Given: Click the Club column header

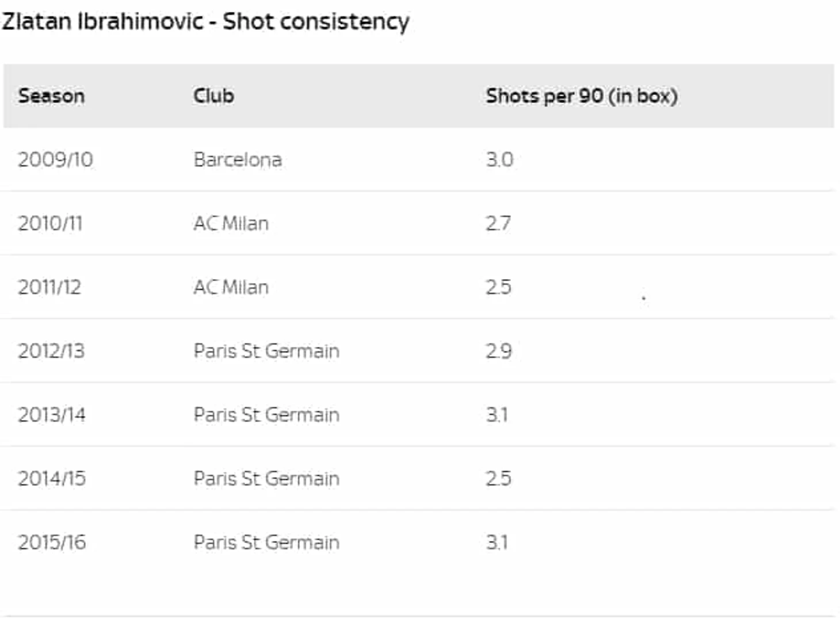Looking at the screenshot, I should click(213, 96).
